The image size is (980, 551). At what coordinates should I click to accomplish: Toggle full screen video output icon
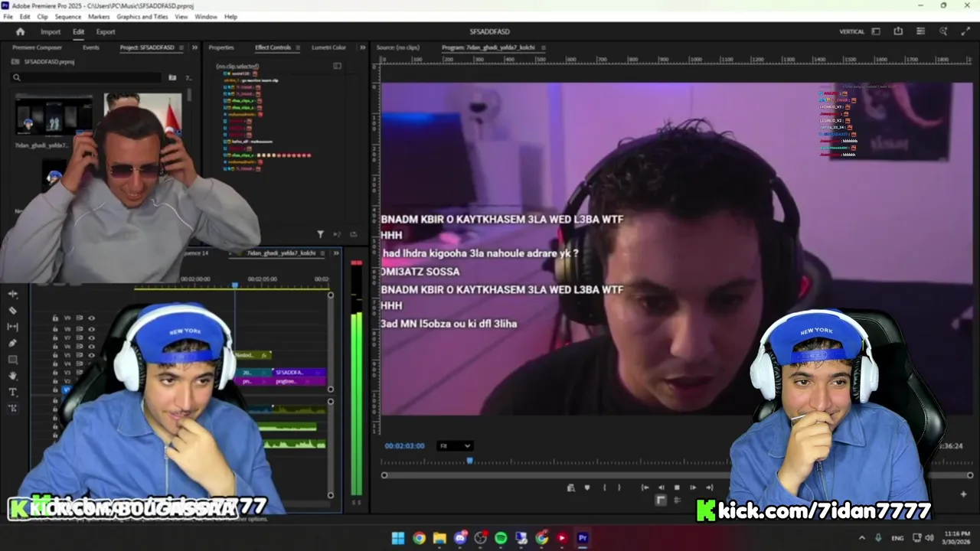[x=965, y=31]
